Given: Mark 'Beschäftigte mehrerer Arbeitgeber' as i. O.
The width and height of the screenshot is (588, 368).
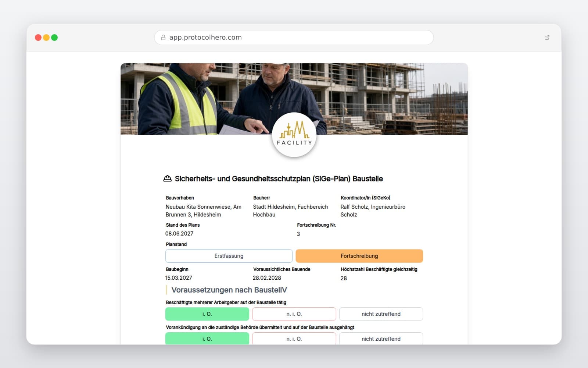Looking at the screenshot, I should tap(207, 314).
